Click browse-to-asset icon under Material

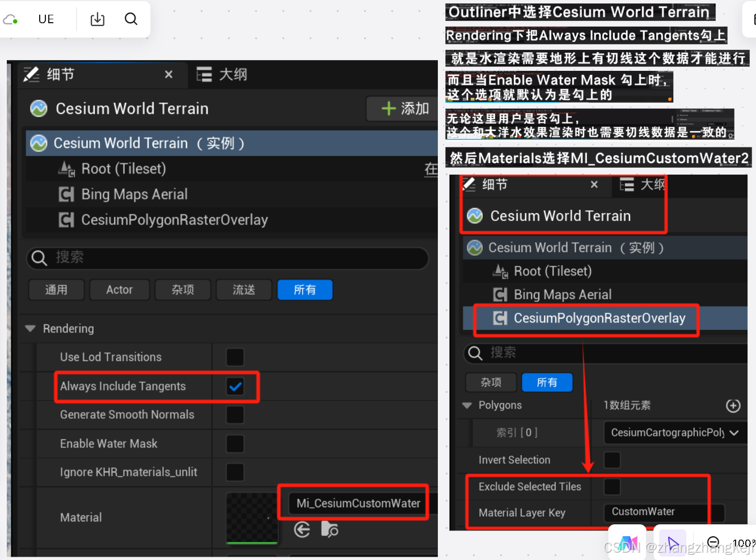tap(330, 530)
